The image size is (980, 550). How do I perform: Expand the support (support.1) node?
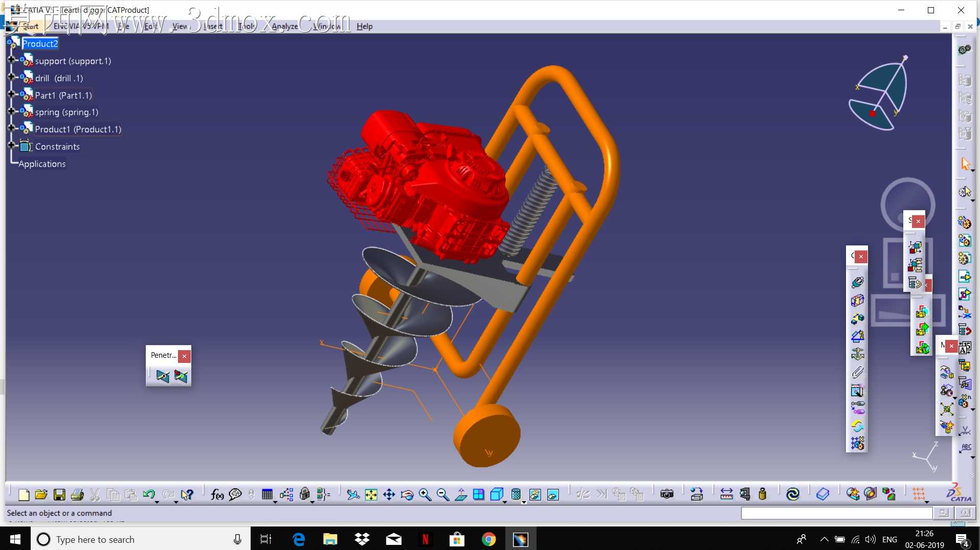pos(11,60)
